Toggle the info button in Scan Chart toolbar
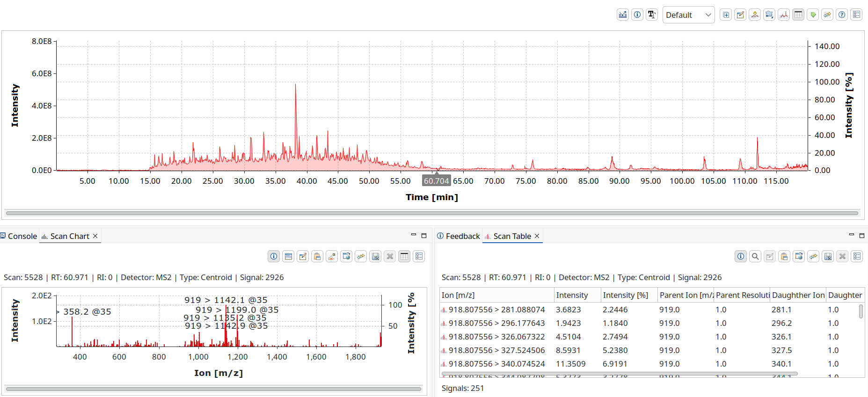Screen dimensions: 868x397 (x=274, y=256)
